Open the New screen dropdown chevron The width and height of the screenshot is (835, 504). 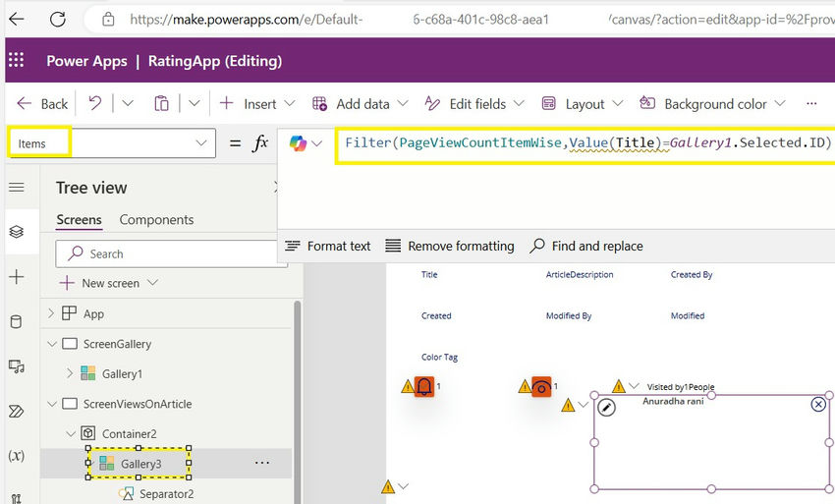pos(153,282)
